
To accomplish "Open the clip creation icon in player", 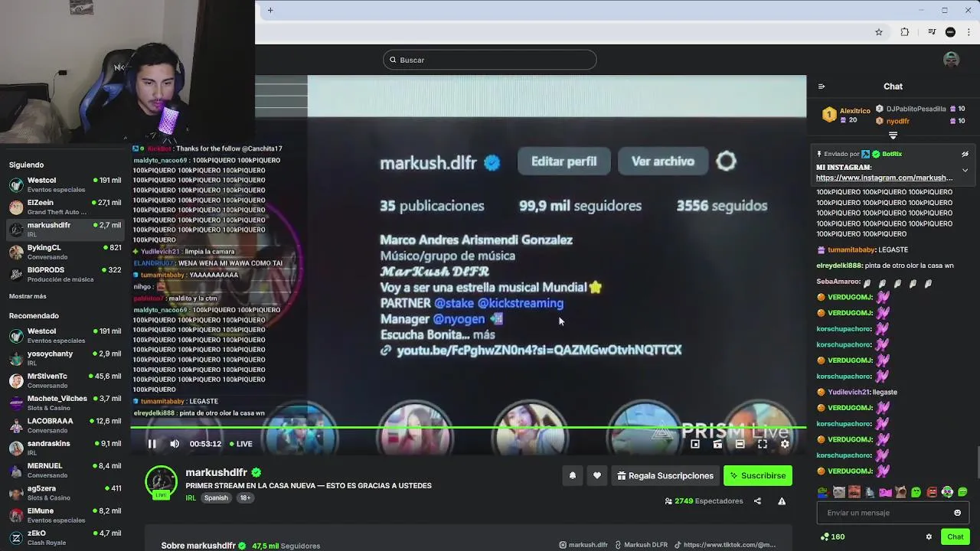I will 717,444.
